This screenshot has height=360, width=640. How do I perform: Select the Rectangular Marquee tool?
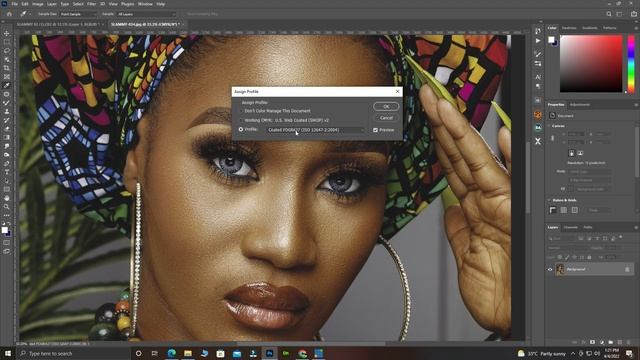pyautogui.click(x=7, y=42)
